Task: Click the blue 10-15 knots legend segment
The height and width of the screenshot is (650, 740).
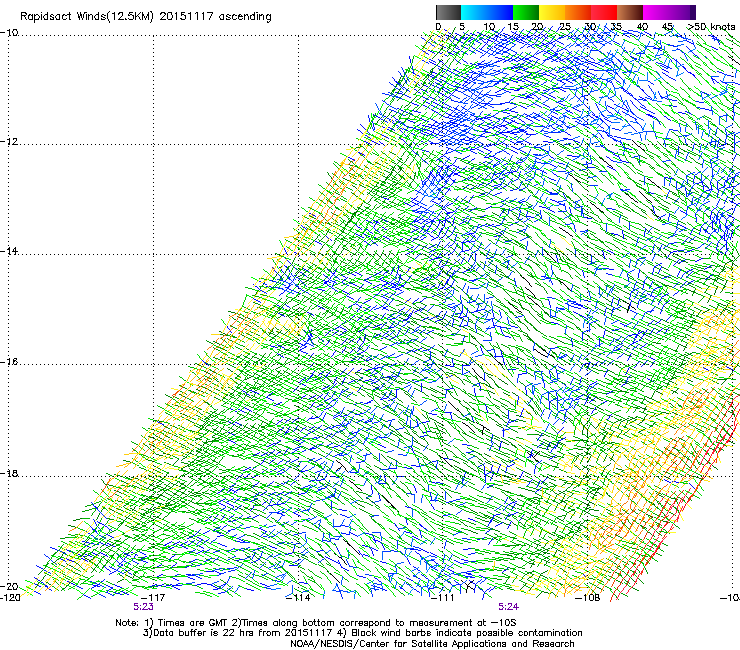Action: (x=500, y=12)
